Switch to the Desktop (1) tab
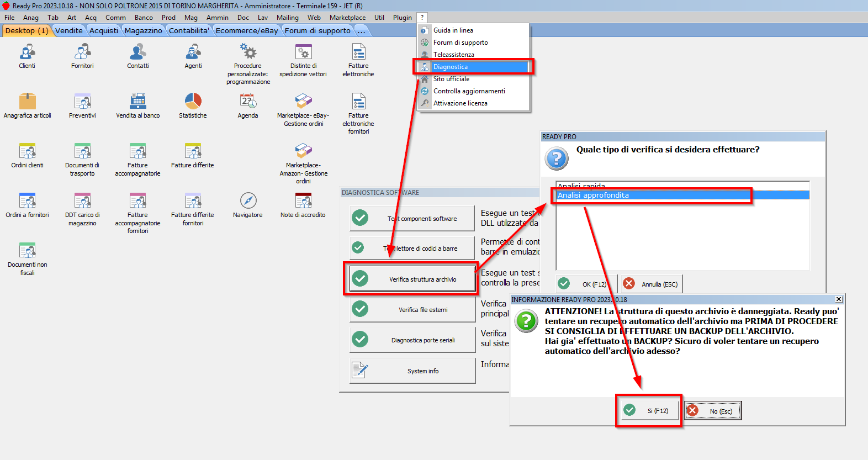Image resolution: width=868 pixels, height=460 pixels. (x=27, y=31)
